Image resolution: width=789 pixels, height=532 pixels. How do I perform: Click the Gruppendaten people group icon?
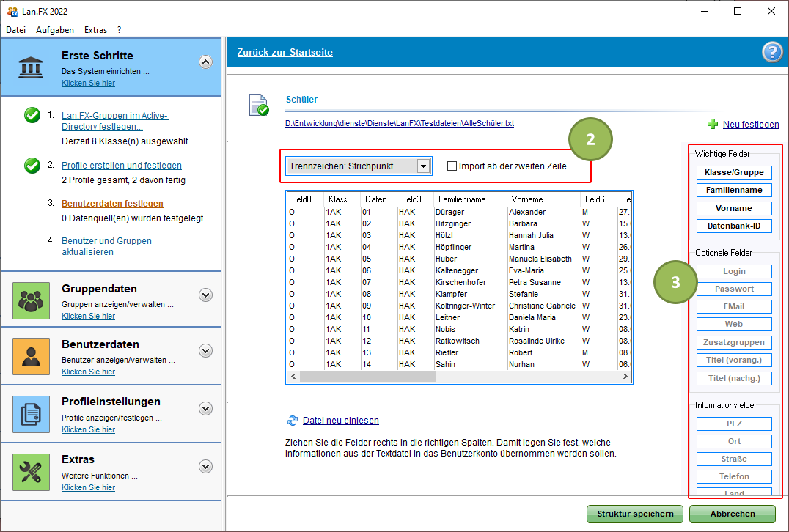32,300
